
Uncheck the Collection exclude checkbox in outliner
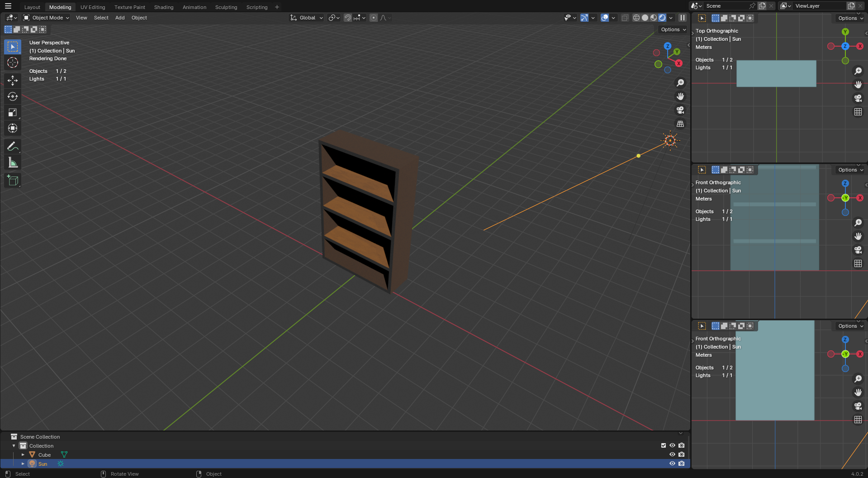664,445
